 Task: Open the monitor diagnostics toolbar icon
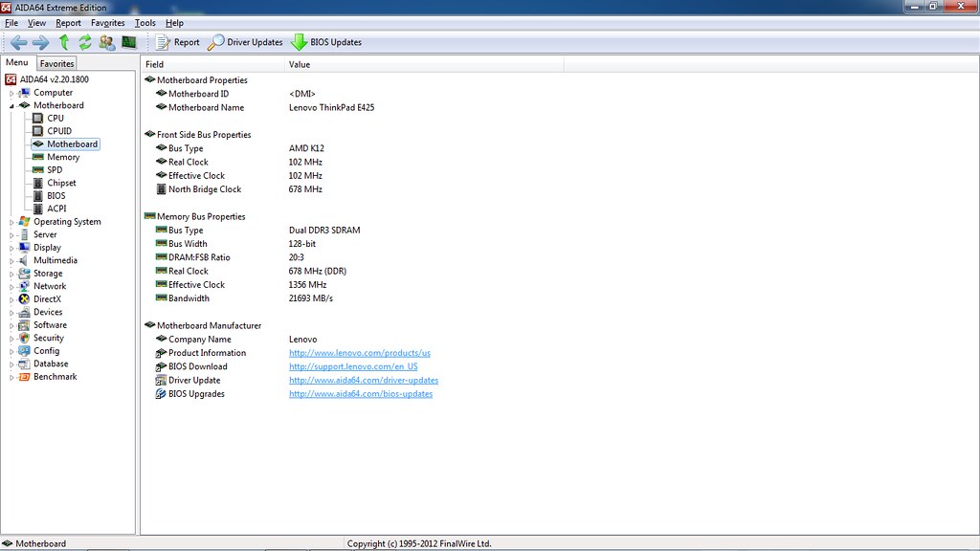[129, 42]
